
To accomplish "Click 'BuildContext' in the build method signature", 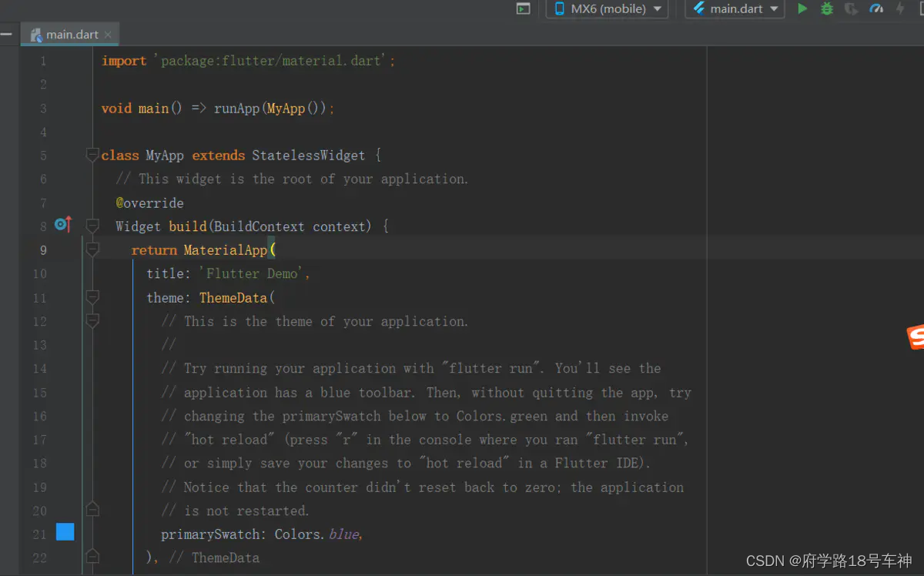I will click(259, 226).
